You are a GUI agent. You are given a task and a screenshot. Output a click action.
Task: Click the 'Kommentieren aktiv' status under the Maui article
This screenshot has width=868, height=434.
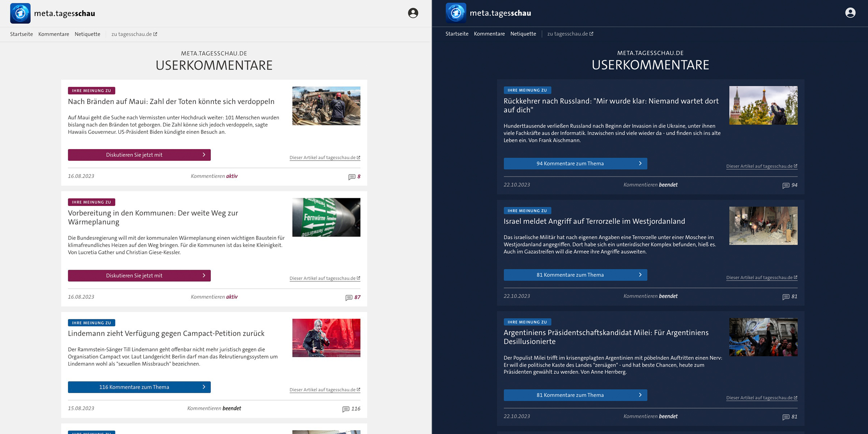[214, 176]
